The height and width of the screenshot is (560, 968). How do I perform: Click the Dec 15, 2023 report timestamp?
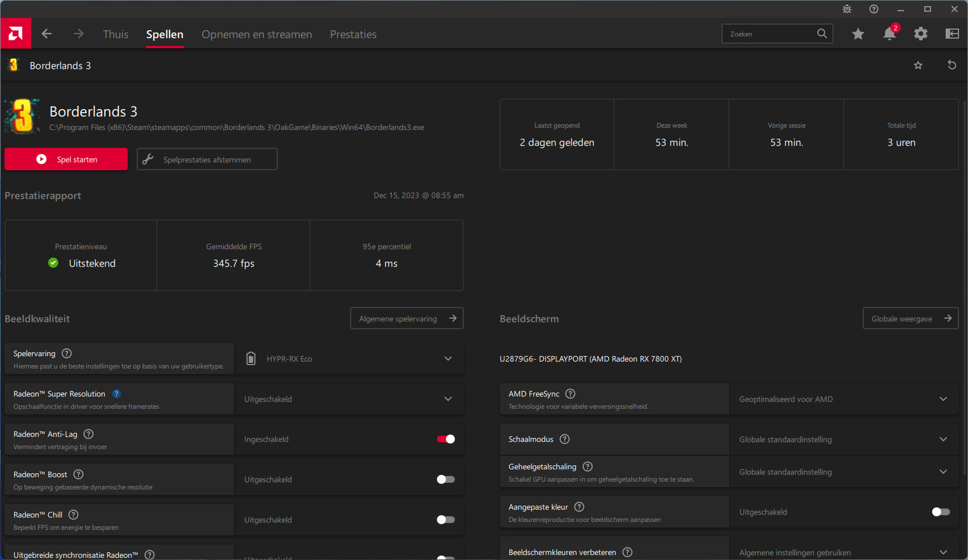click(x=418, y=195)
